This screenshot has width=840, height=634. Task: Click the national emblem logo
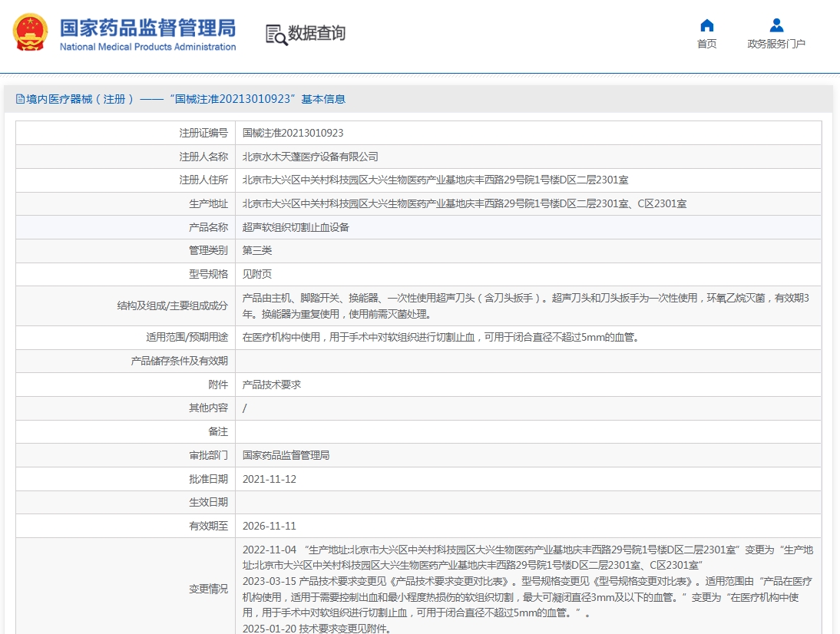point(31,32)
